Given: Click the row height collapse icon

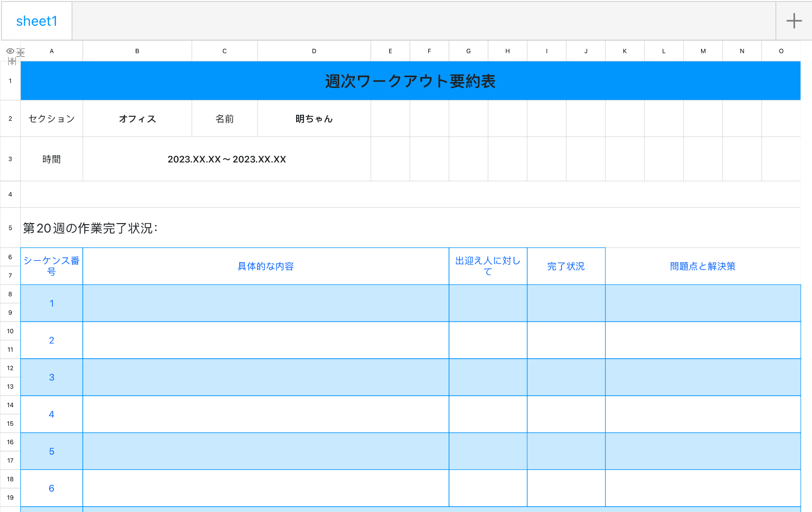Looking at the screenshot, I should tap(12, 61).
